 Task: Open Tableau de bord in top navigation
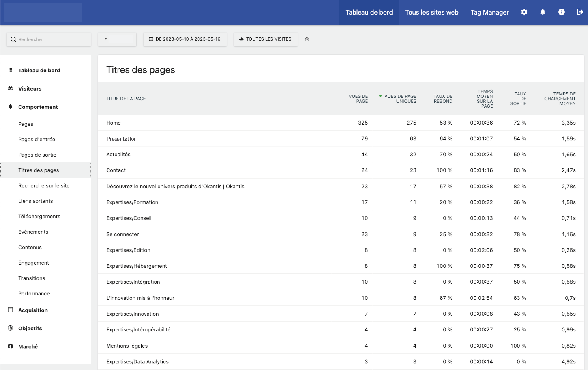[369, 12]
